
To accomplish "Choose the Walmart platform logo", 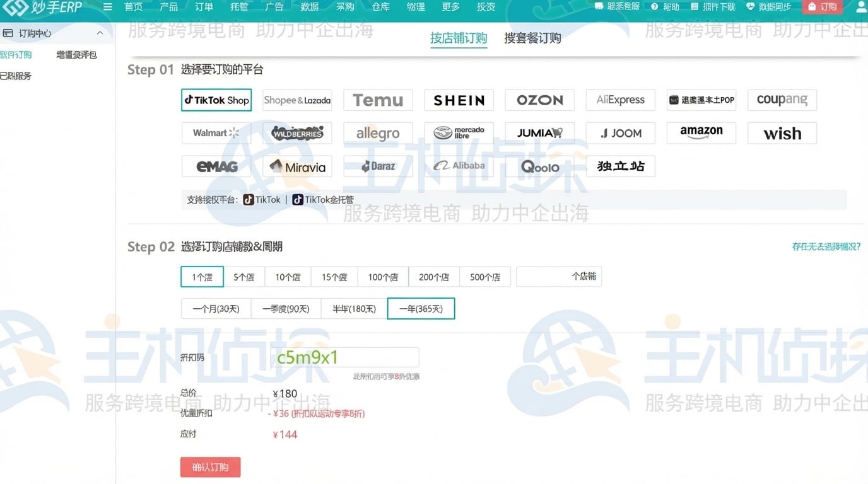I will click(x=216, y=133).
